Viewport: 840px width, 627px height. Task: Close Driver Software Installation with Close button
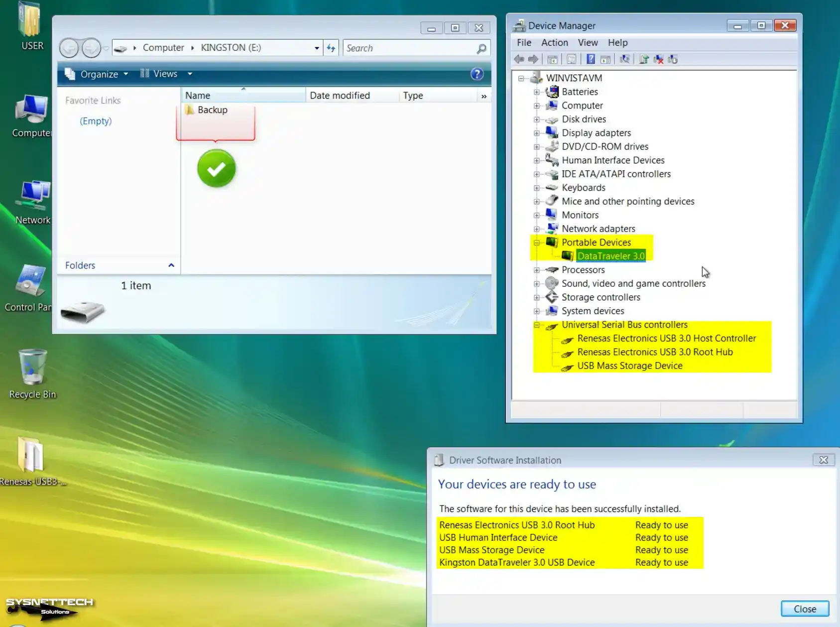(805, 609)
